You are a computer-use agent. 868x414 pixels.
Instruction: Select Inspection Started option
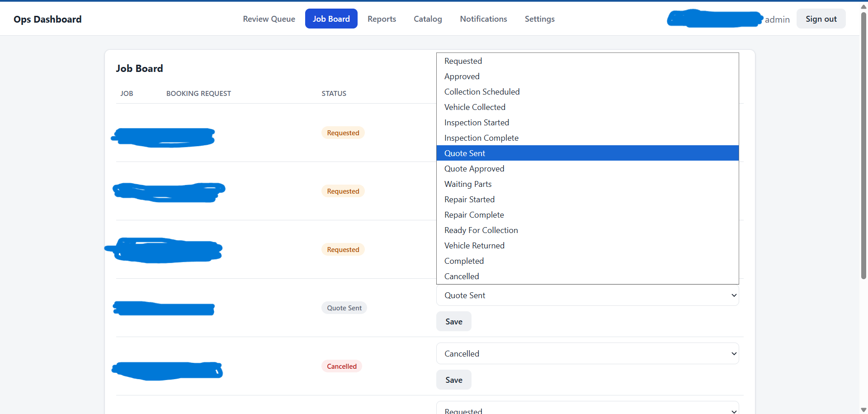coord(587,123)
